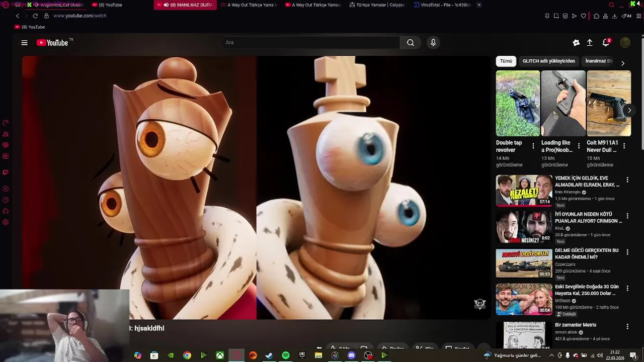The width and height of the screenshot is (644, 362).
Task: Open the clock showing 21:22
Action: click(615, 355)
